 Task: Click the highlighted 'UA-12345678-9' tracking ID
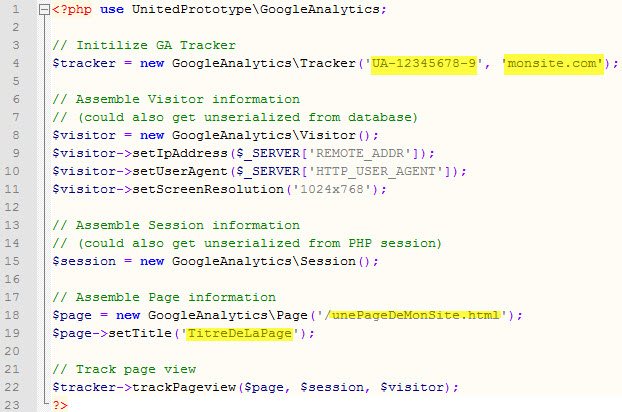point(424,63)
